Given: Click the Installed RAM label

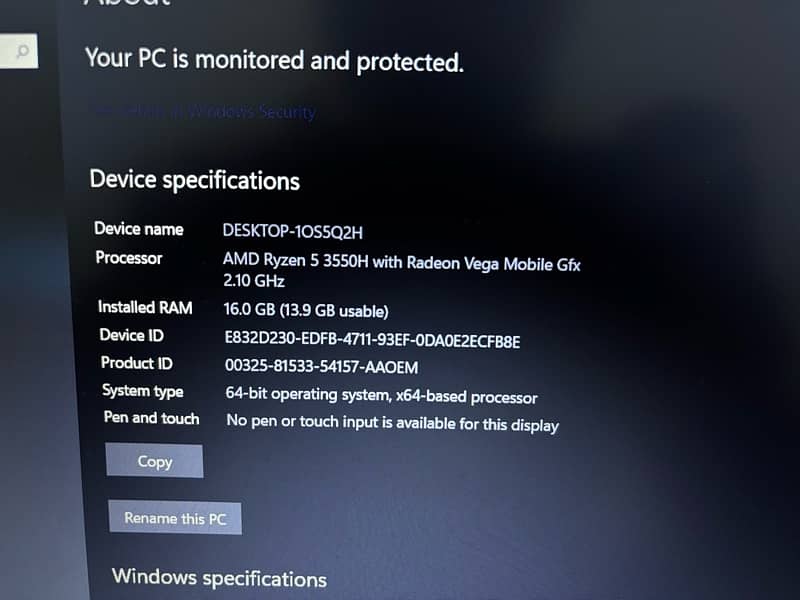Looking at the screenshot, I should (145, 307).
